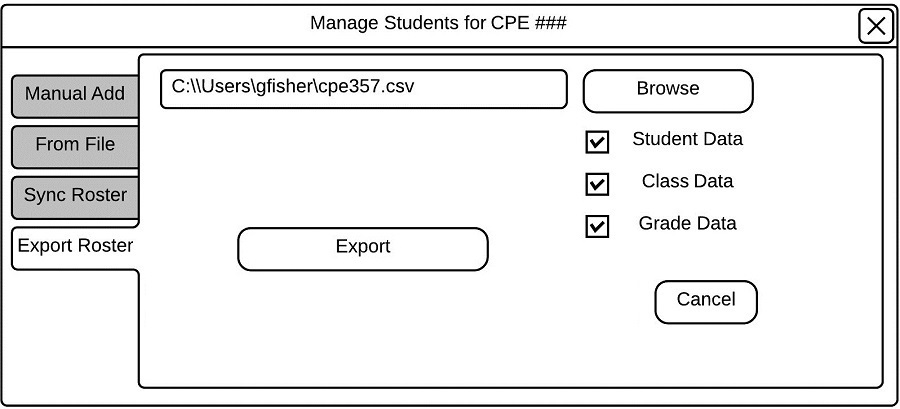Click the Manage Students for CPE title
The height and width of the screenshot is (409, 900).
[x=438, y=23]
